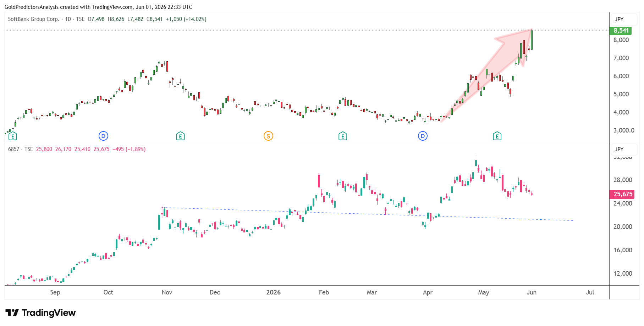Click the Mar label on time axis
Viewport: 644px width, 326px height.
point(372,292)
